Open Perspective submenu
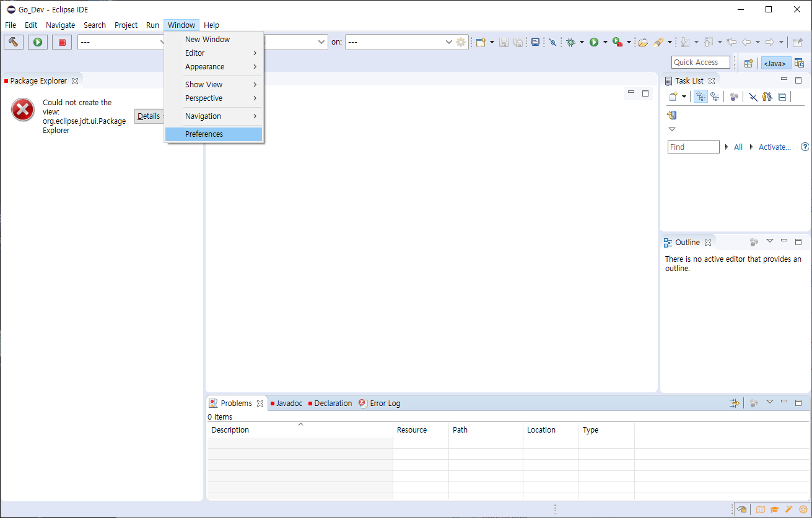 point(214,98)
